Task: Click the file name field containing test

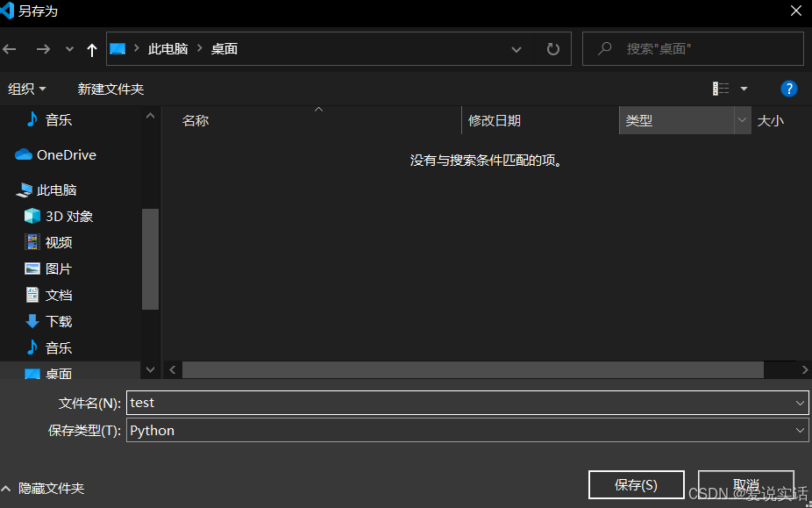Action: pyautogui.click(x=351, y=402)
